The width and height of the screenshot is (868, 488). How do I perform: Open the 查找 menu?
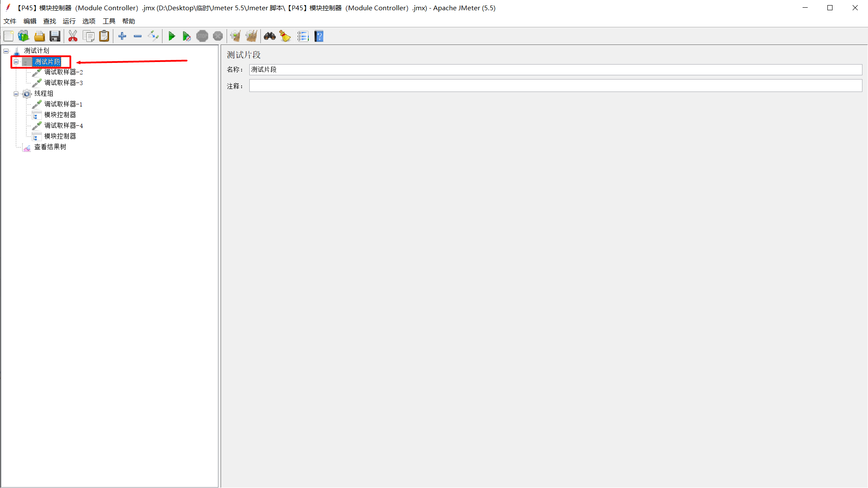(x=50, y=21)
